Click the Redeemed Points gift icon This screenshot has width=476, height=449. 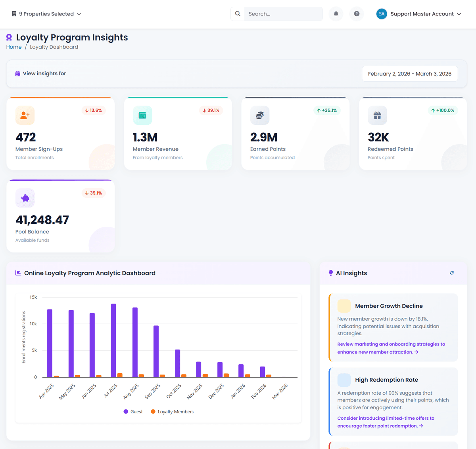[x=377, y=115]
